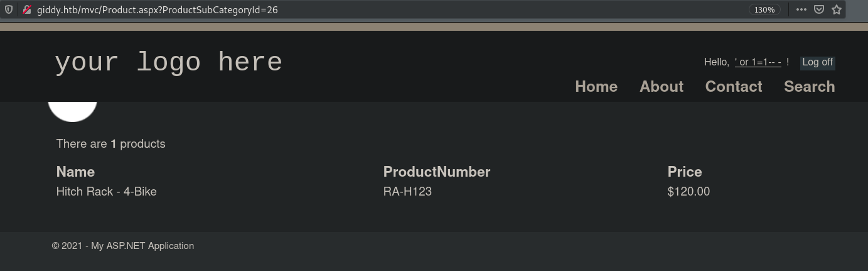Go to the About page
The width and height of the screenshot is (868, 271).
point(662,87)
